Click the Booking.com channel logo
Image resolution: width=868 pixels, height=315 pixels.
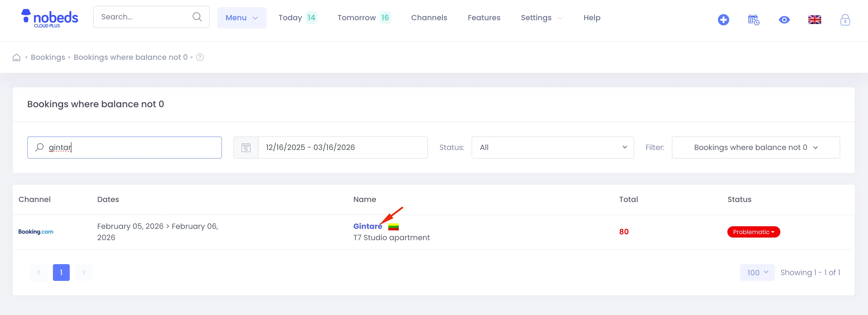point(36,231)
